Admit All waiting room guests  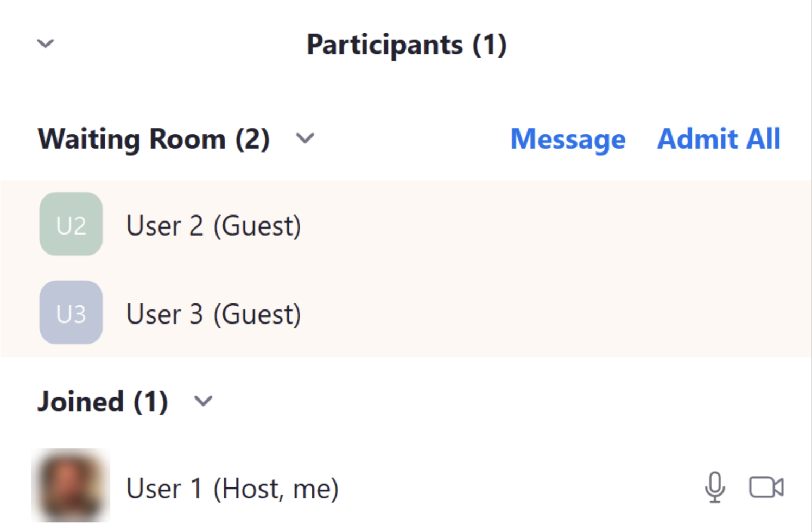pos(719,139)
